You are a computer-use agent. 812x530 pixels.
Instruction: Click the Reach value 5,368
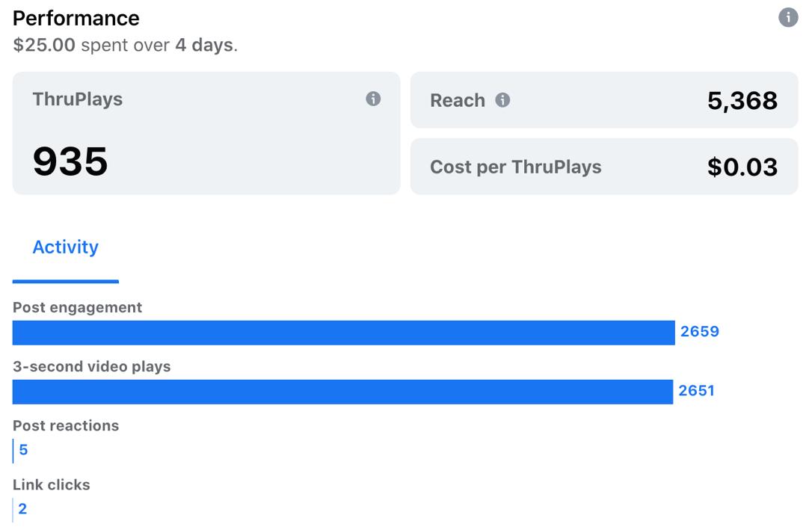click(742, 100)
